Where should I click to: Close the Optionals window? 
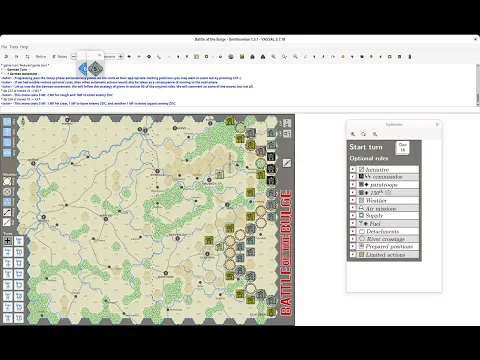click(x=437, y=124)
